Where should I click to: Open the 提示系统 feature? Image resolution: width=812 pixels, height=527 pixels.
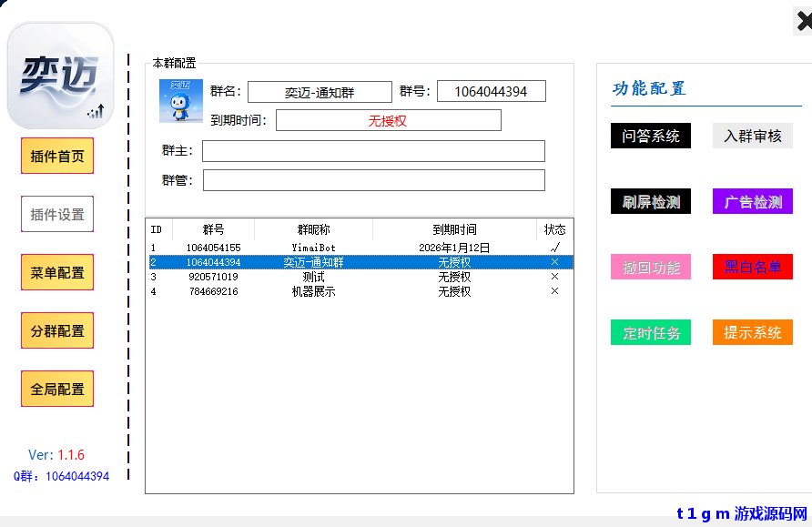752,332
